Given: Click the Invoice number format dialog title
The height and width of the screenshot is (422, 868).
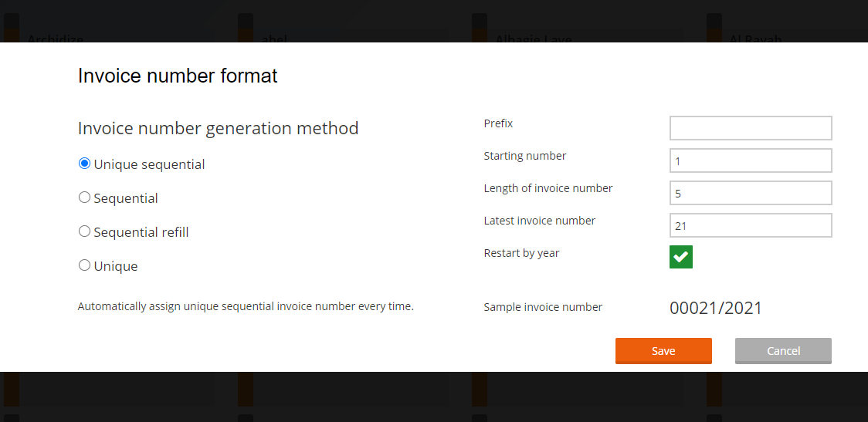Looking at the screenshot, I should click(x=178, y=76).
